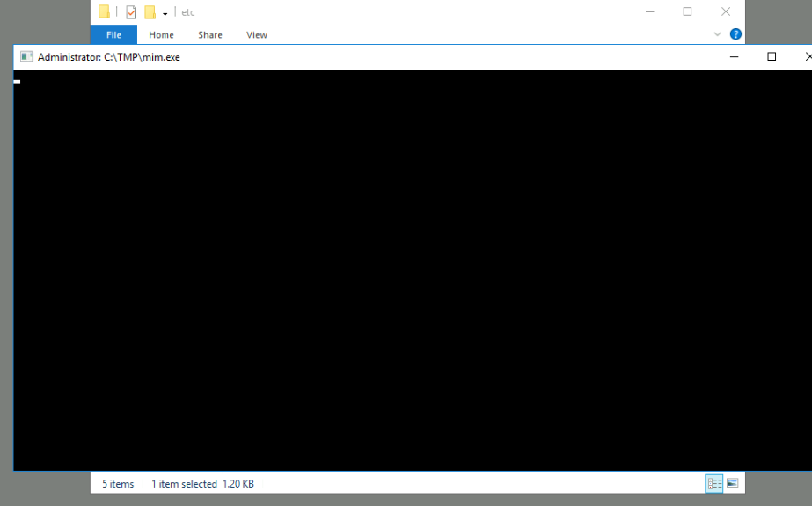The width and height of the screenshot is (812, 506).
Task: Click '1 item selected 1.20 KB' status text
Action: 202,484
